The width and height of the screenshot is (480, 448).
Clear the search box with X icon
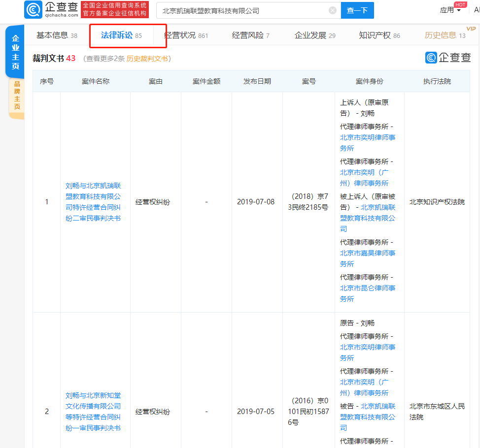[x=333, y=11]
